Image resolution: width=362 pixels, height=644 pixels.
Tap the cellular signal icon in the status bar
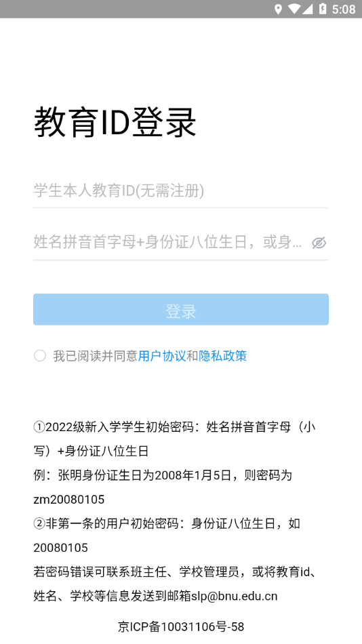coord(307,9)
